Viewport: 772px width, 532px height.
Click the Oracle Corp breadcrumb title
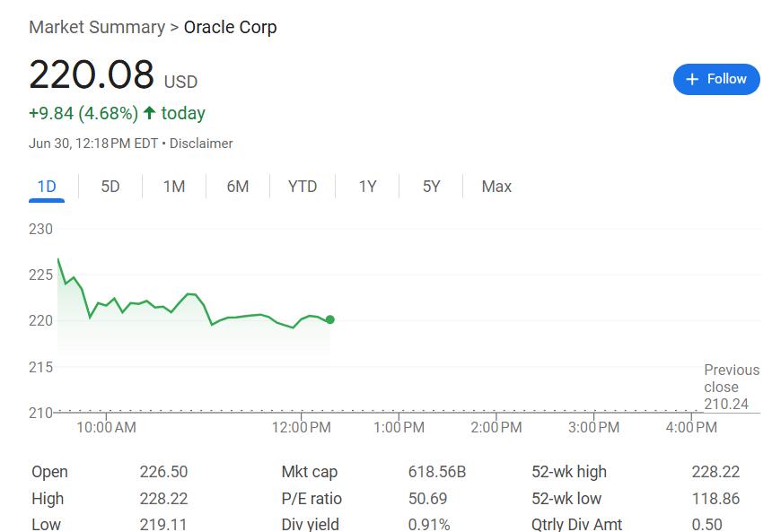click(230, 28)
